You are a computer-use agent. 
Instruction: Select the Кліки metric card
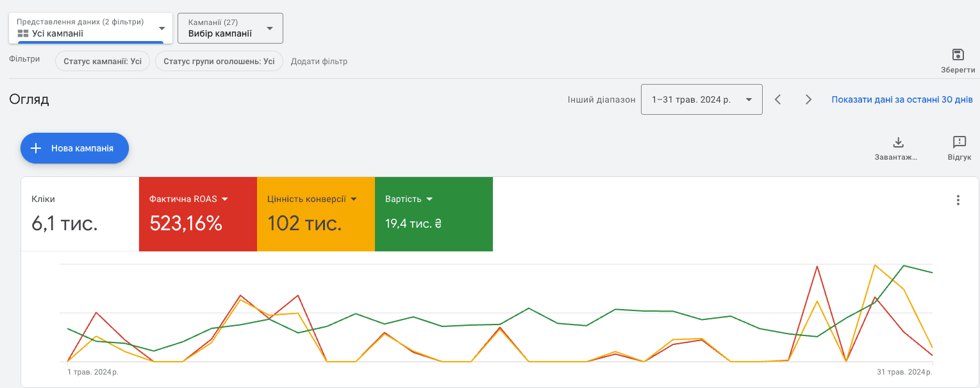(80, 214)
